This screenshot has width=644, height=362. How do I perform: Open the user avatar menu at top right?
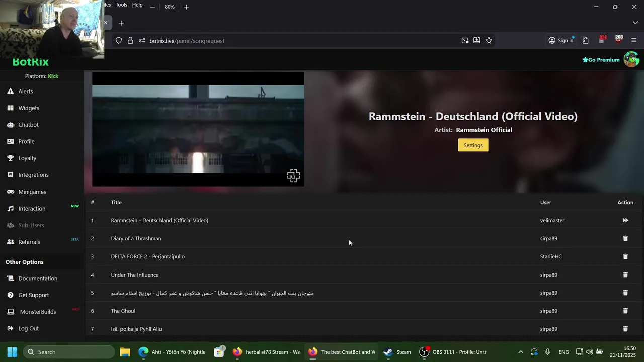click(631, 59)
